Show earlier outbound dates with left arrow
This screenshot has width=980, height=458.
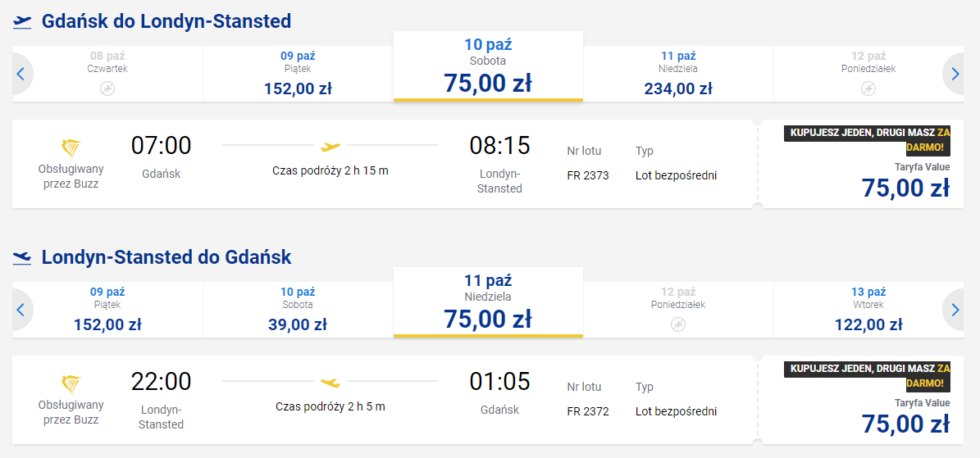[21, 74]
